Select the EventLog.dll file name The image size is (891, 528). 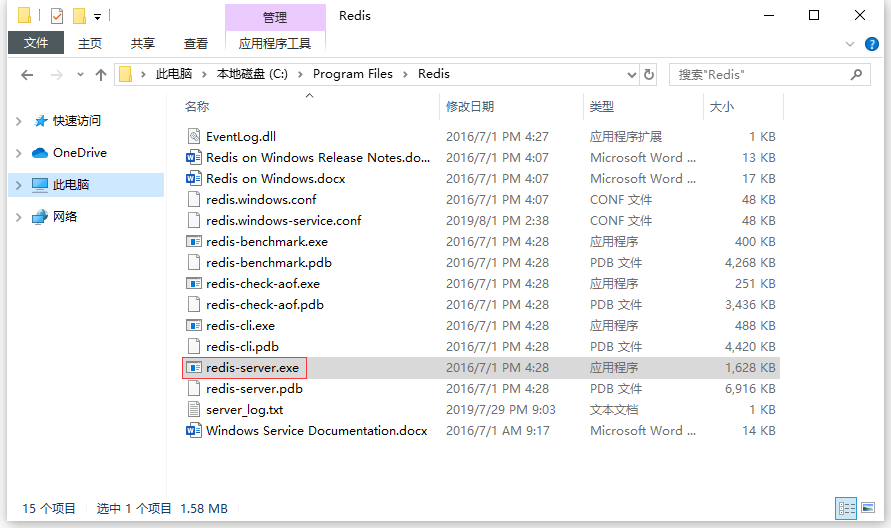[x=241, y=136]
